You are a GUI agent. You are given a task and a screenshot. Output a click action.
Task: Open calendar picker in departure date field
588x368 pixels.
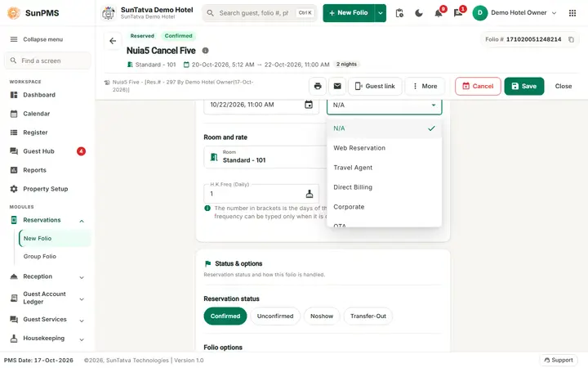(x=309, y=105)
